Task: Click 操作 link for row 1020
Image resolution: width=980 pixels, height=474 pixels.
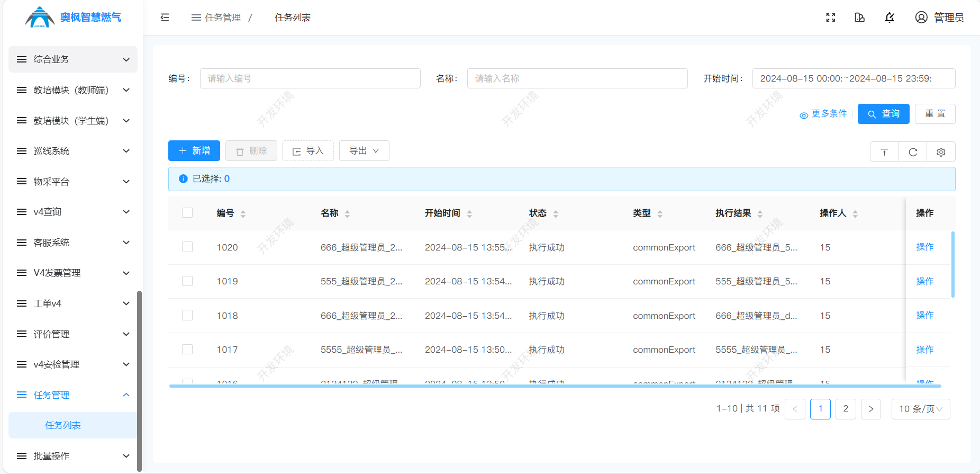Action: click(925, 247)
